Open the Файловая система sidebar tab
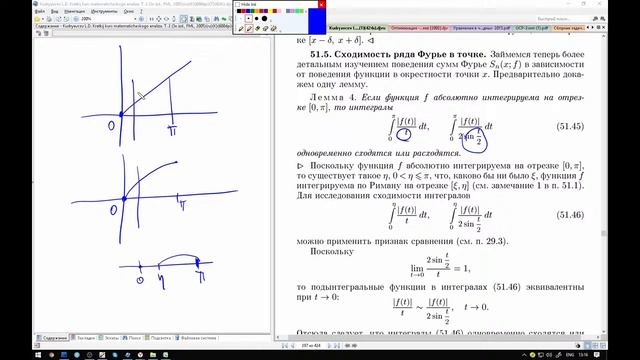 (196, 338)
